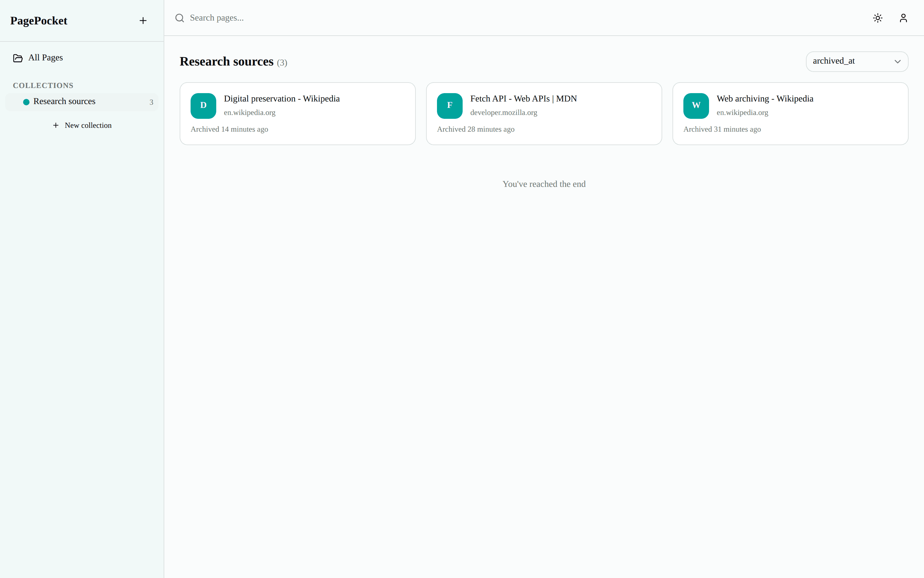924x578 pixels.
Task: Click the (3) count next to heading
Action: coord(282,63)
